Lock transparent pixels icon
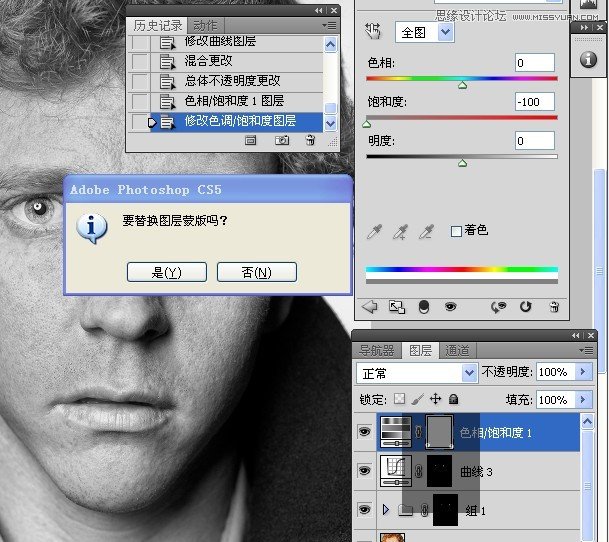Viewport: 609px width, 542px height. (399, 399)
